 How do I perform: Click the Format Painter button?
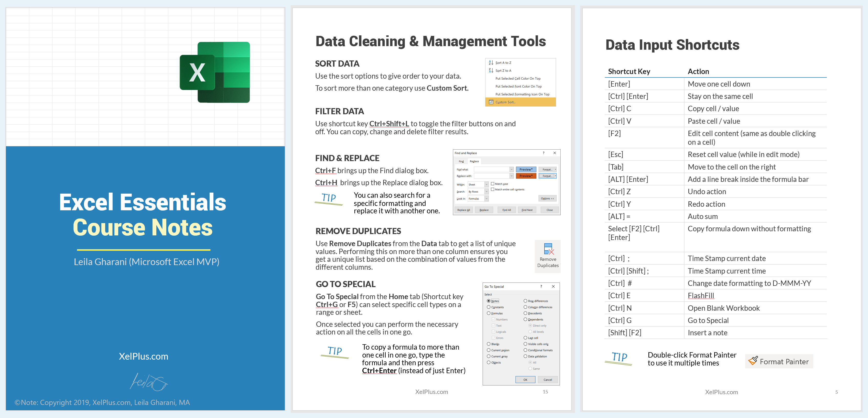(779, 361)
